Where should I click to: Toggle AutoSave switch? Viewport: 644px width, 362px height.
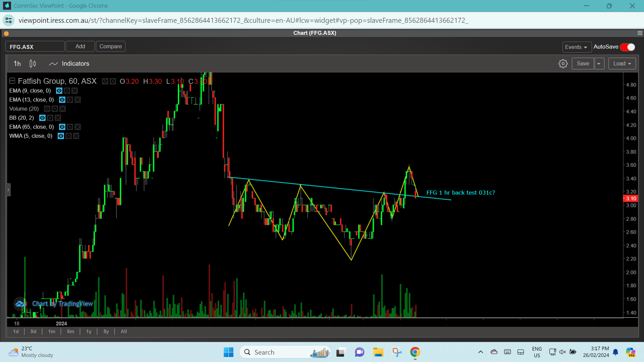point(628,47)
